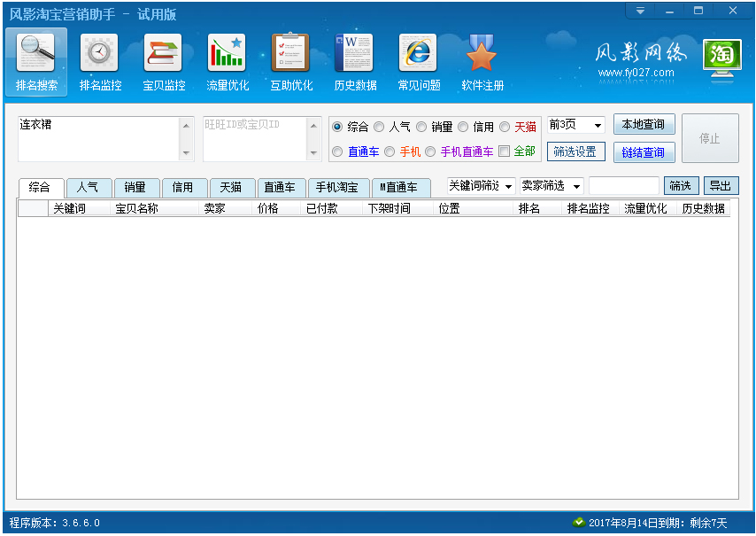Switch to the M直通车 results tab
This screenshot has height=536, width=756.
pyautogui.click(x=401, y=188)
